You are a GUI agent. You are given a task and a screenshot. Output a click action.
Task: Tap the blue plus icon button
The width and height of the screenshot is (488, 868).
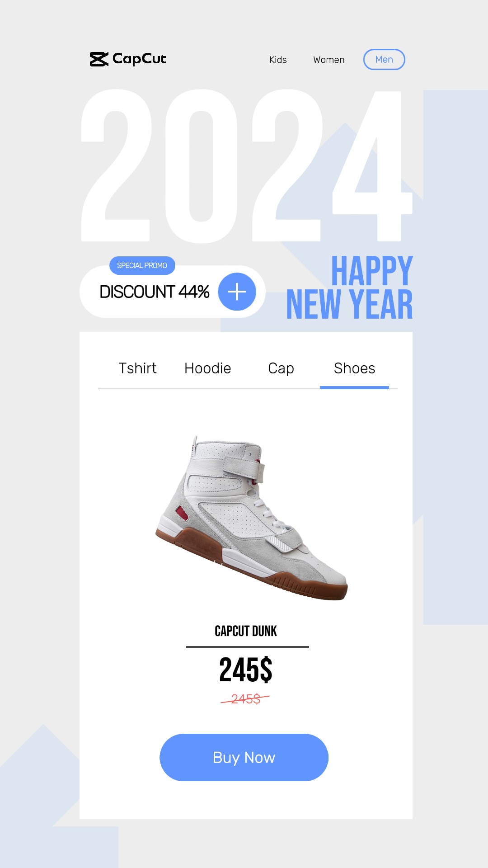pyautogui.click(x=237, y=292)
